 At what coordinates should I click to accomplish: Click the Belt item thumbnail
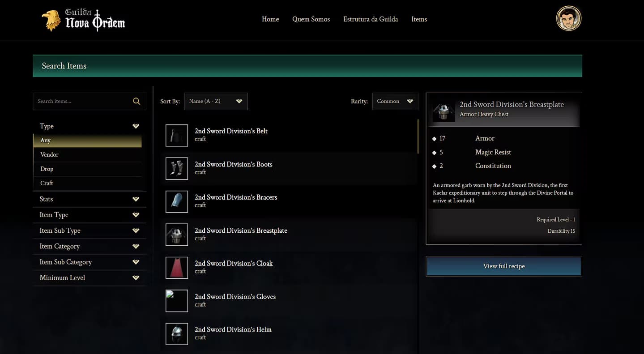177,136
